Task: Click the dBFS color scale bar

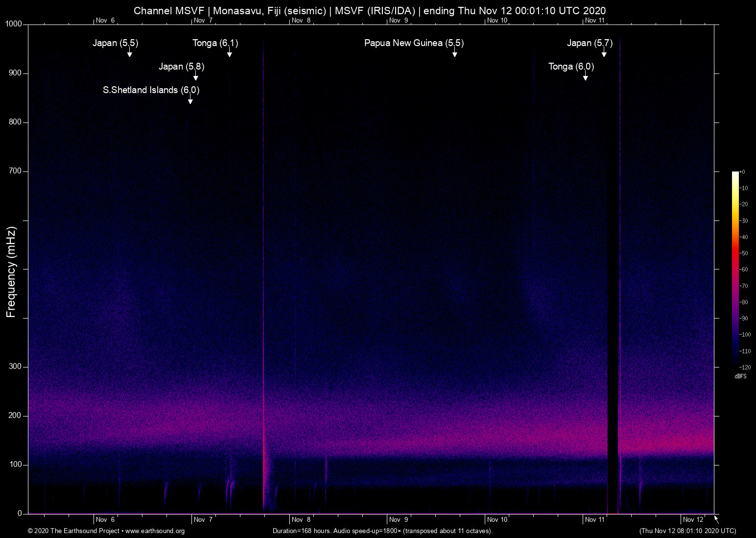Action: pyautogui.click(x=735, y=269)
